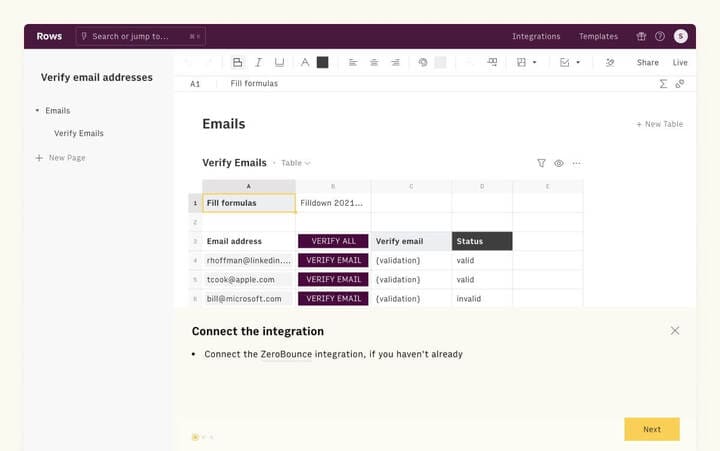The width and height of the screenshot is (720, 451).
Task: Open the user avatar S
Action: [681, 36]
